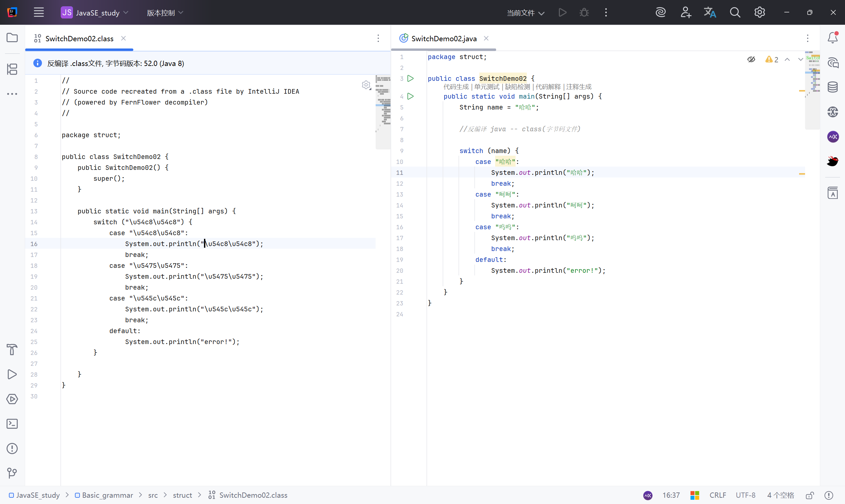The height and width of the screenshot is (504, 845).
Task: Click run gutter icon beside main method
Action: pyautogui.click(x=410, y=96)
